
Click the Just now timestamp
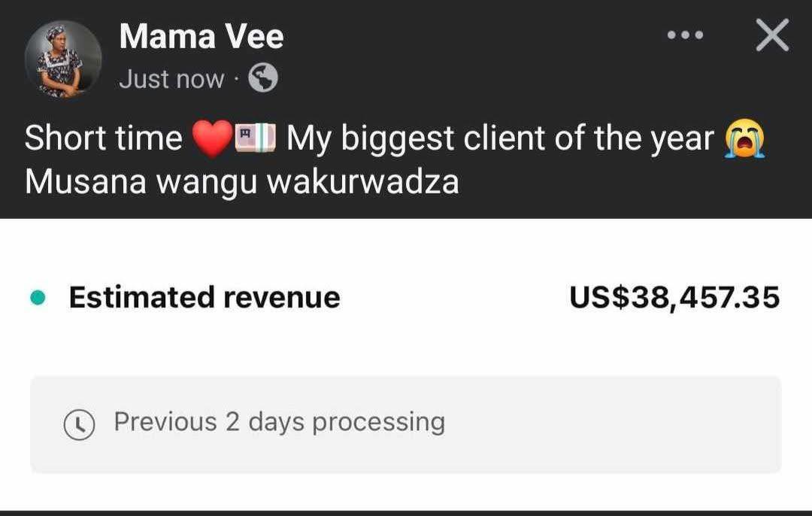coord(171,79)
